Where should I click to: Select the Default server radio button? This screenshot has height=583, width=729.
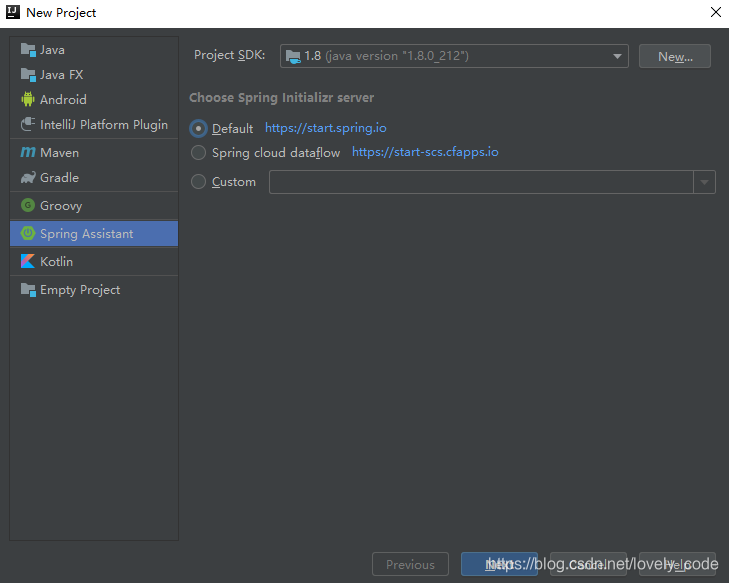point(199,128)
